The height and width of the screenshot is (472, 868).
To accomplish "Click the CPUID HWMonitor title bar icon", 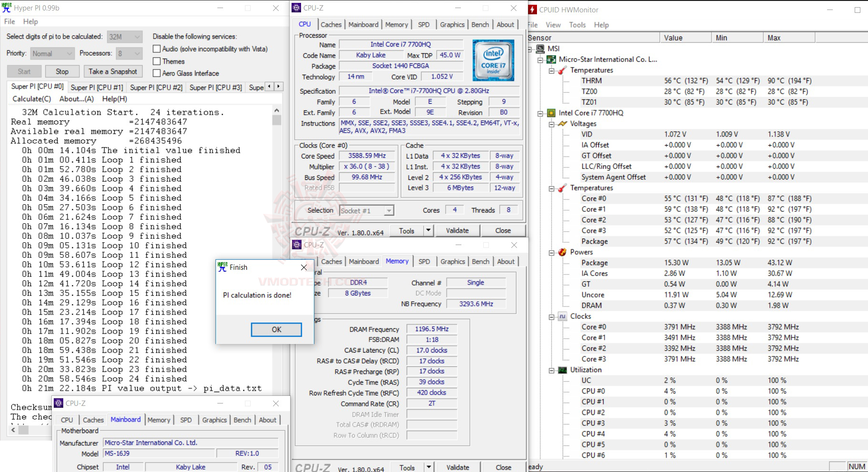I will (533, 10).
